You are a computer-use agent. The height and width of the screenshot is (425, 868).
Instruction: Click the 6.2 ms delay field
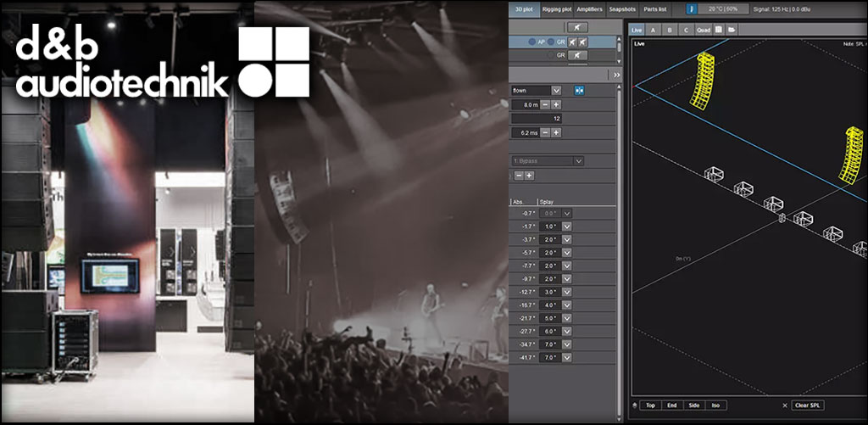[525, 132]
